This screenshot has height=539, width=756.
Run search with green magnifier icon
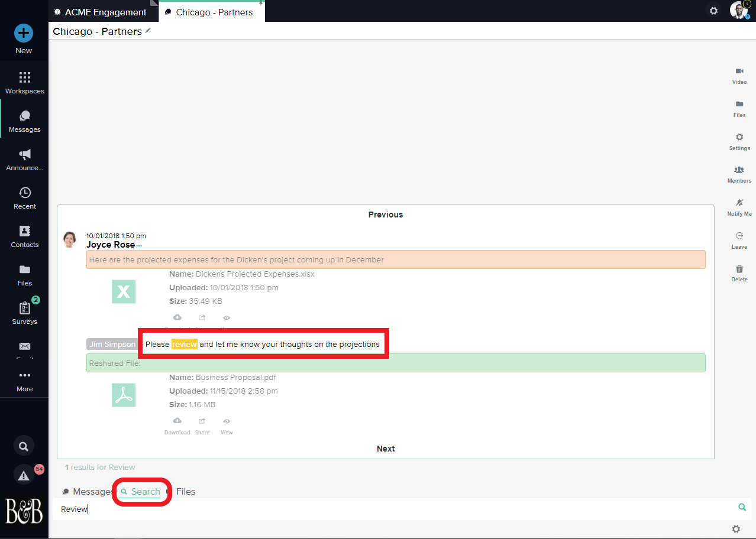(742, 507)
